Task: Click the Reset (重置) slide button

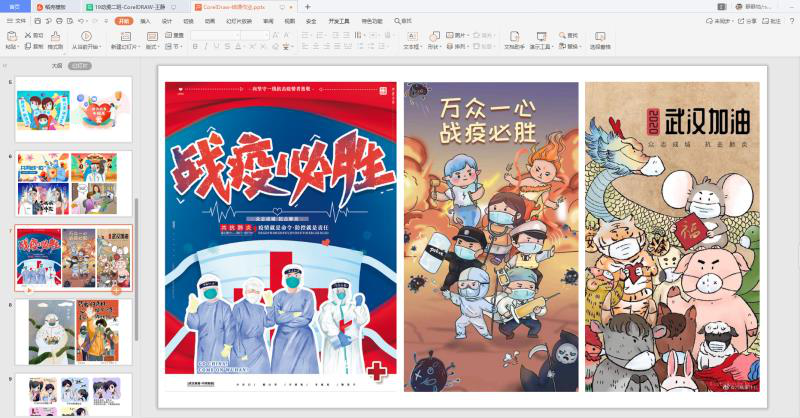Action: (x=174, y=35)
